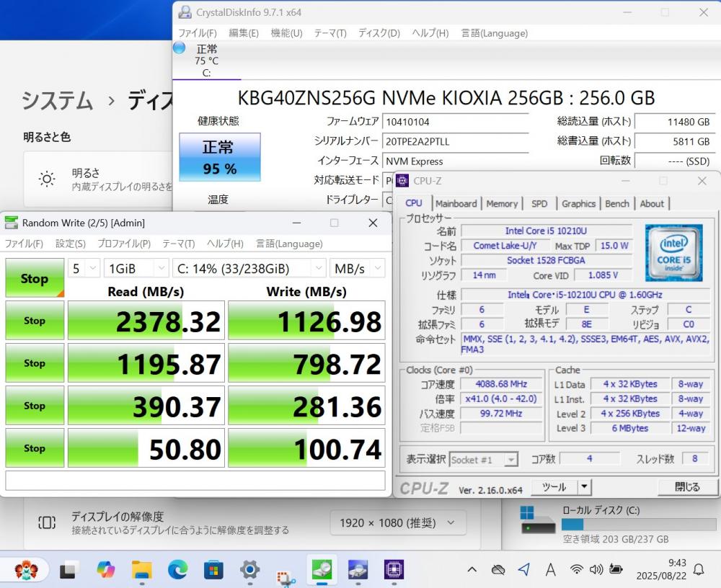Click CPU-Z 閉じる button
The width and height of the screenshot is (721, 588).
click(x=687, y=486)
